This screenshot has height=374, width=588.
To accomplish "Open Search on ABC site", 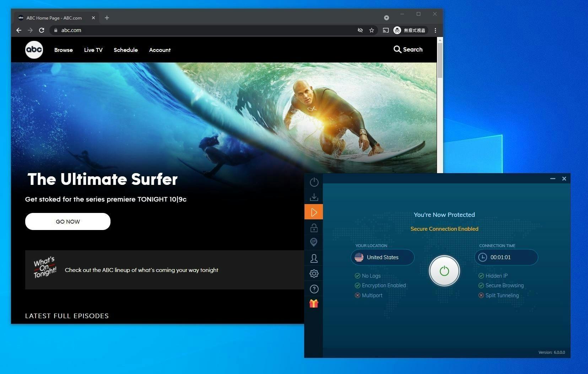I will coord(408,49).
